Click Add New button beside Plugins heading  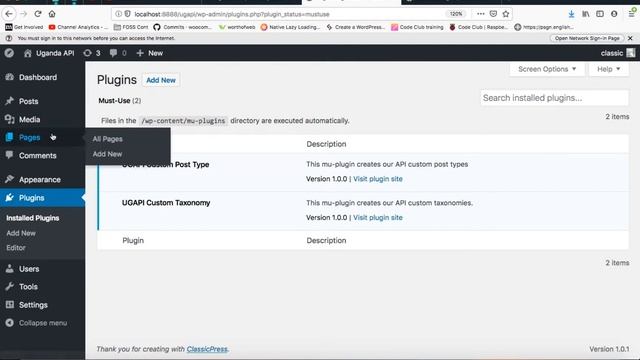161,80
